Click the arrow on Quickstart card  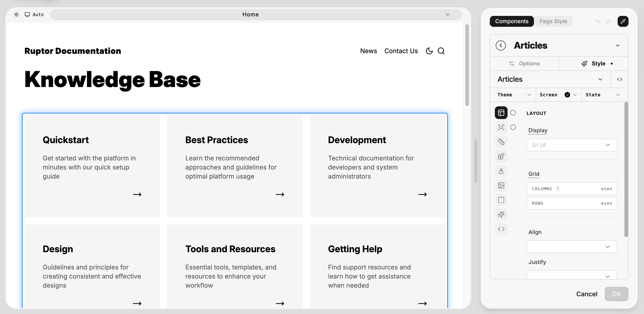coord(137,194)
